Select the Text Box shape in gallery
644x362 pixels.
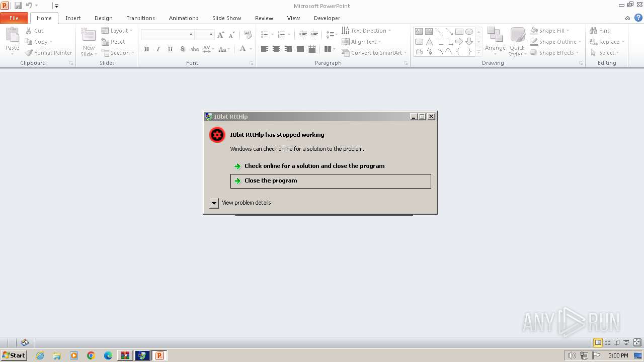[x=419, y=32]
